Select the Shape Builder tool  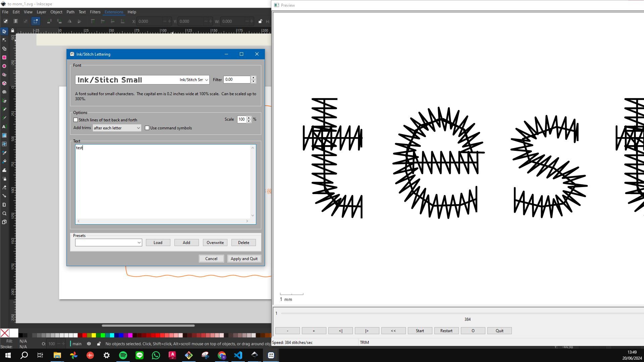pyautogui.click(x=4, y=49)
